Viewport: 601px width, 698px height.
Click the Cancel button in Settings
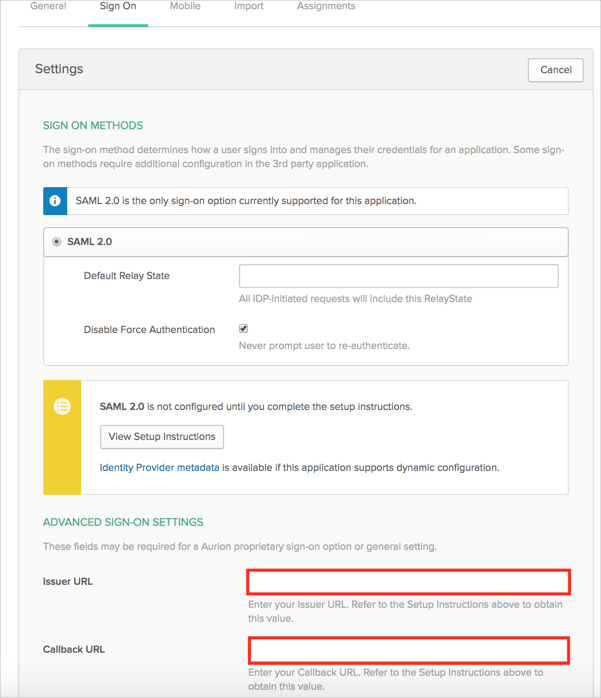pyautogui.click(x=555, y=70)
